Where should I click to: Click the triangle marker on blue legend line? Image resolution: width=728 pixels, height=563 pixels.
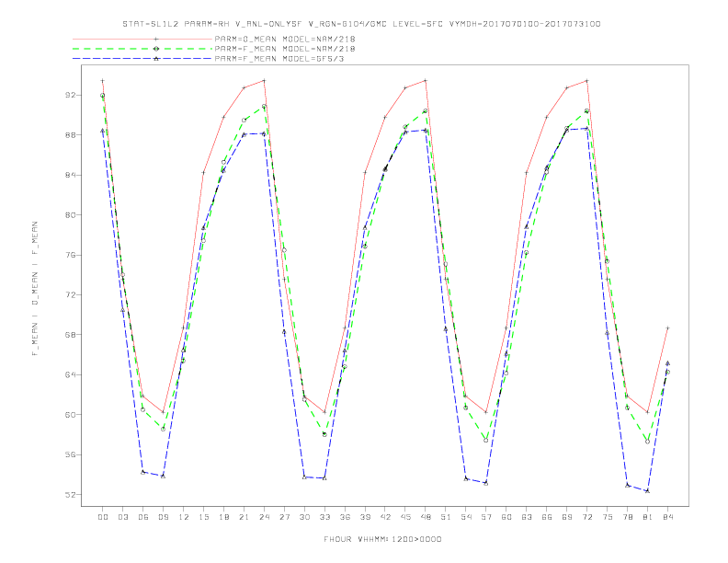pos(156,59)
